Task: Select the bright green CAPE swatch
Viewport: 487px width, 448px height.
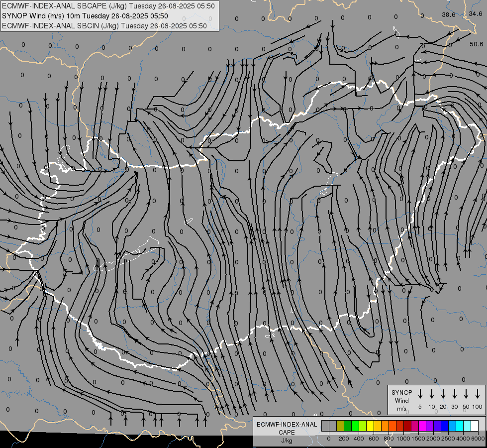Action: point(355,426)
